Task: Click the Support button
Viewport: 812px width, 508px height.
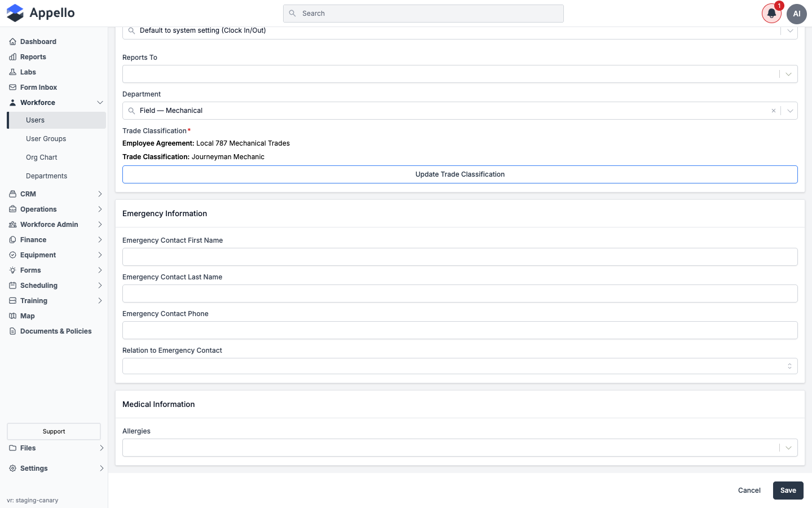Action: (54, 431)
